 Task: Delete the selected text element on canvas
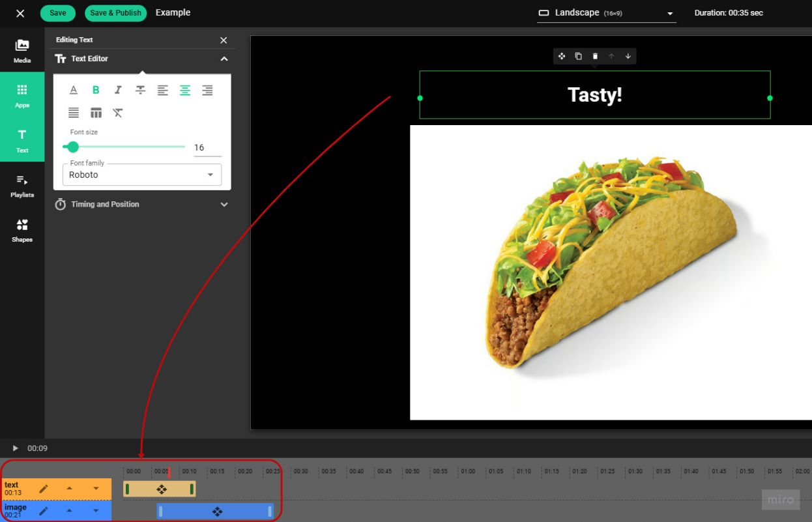click(x=595, y=57)
